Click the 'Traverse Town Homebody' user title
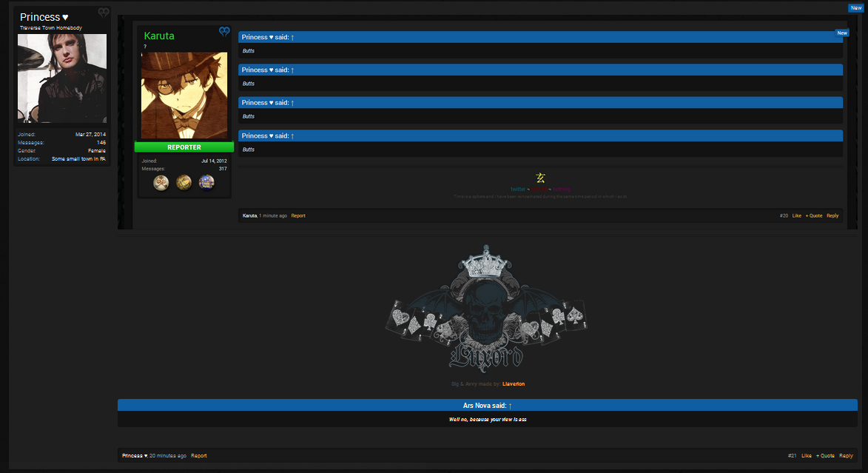 [x=51, y=27]
